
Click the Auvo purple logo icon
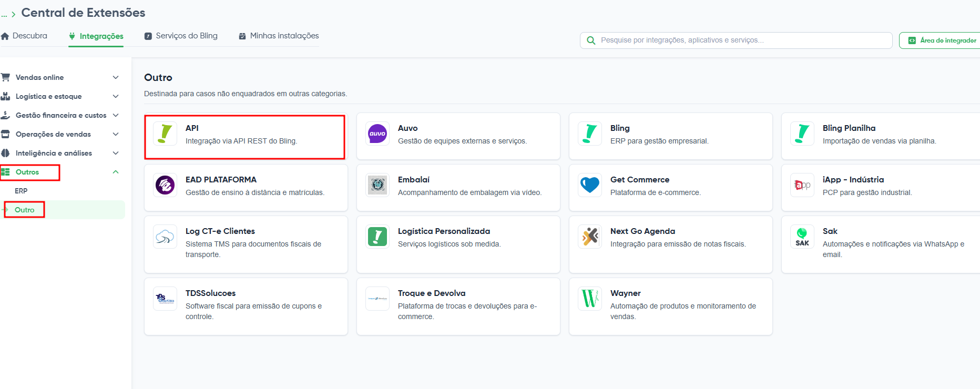[377, 134]
